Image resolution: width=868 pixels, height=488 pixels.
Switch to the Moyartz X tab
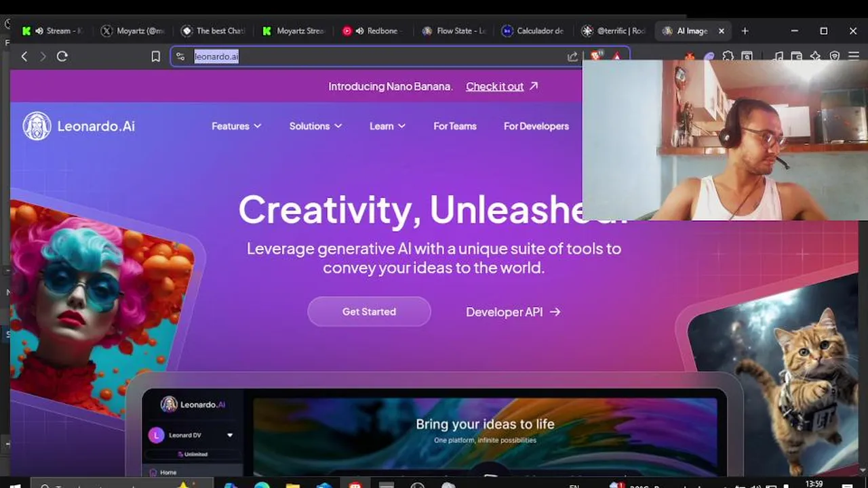[132, 30]
